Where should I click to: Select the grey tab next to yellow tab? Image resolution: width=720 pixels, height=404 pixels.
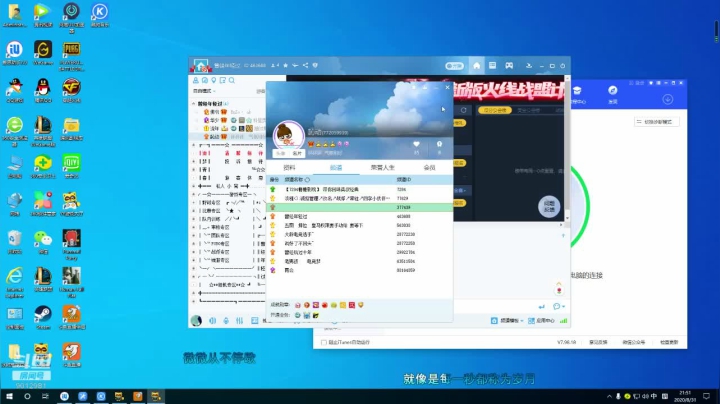coord(529,110)
